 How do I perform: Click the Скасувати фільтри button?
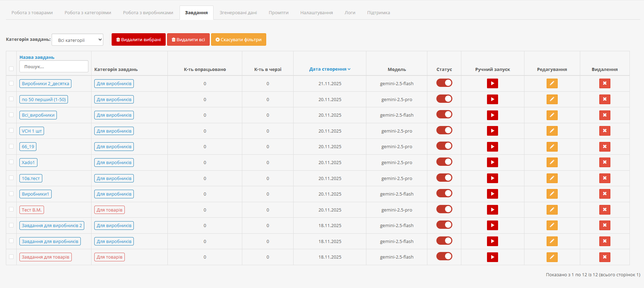tap(238, 39)
